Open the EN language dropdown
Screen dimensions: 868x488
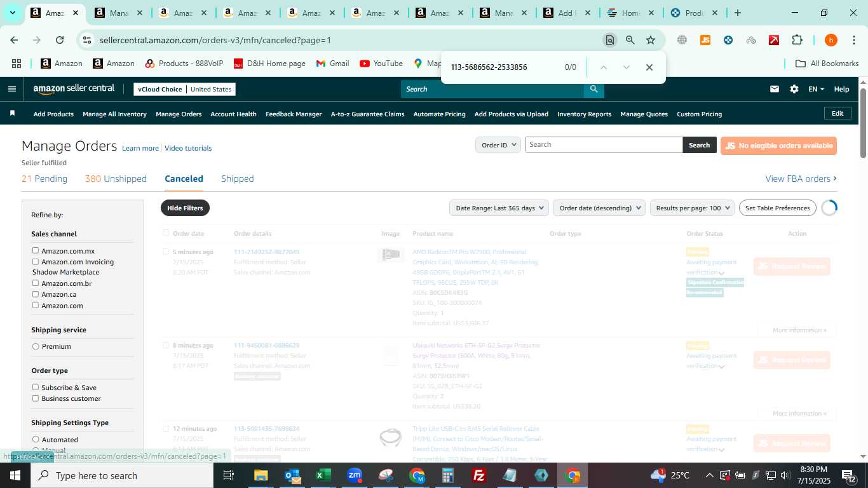coord(816,89)
